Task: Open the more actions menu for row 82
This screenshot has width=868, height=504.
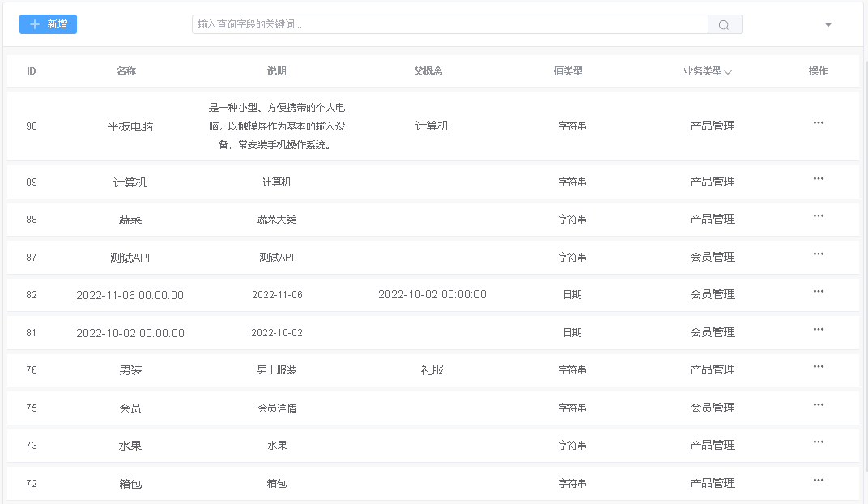Action: (x=818, y=292)
